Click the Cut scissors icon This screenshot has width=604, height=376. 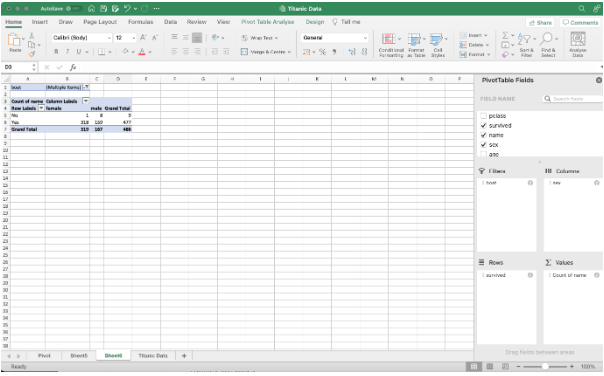tap(32, 36)
